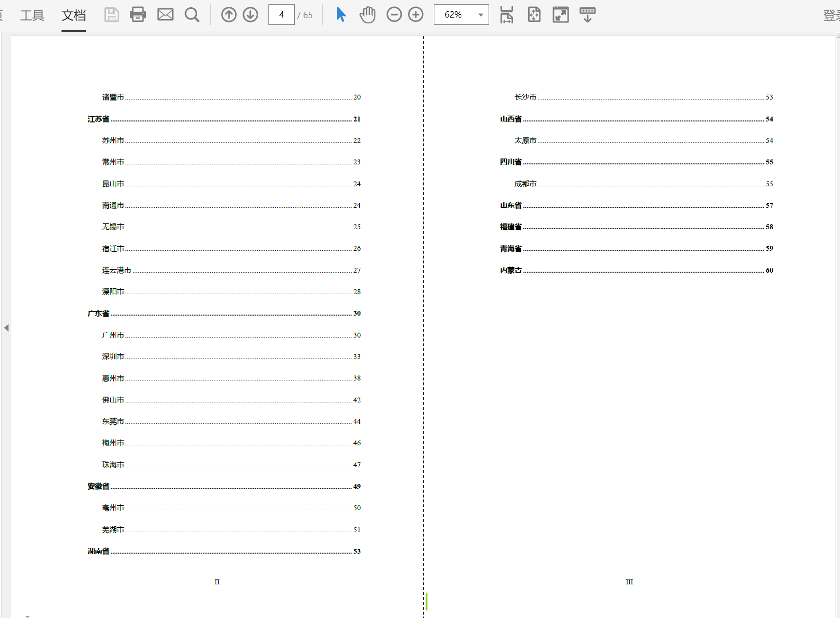The width and height of the screenshot is (840, 618).
Task: Zoom in with the plus icon
Action: 416,15
